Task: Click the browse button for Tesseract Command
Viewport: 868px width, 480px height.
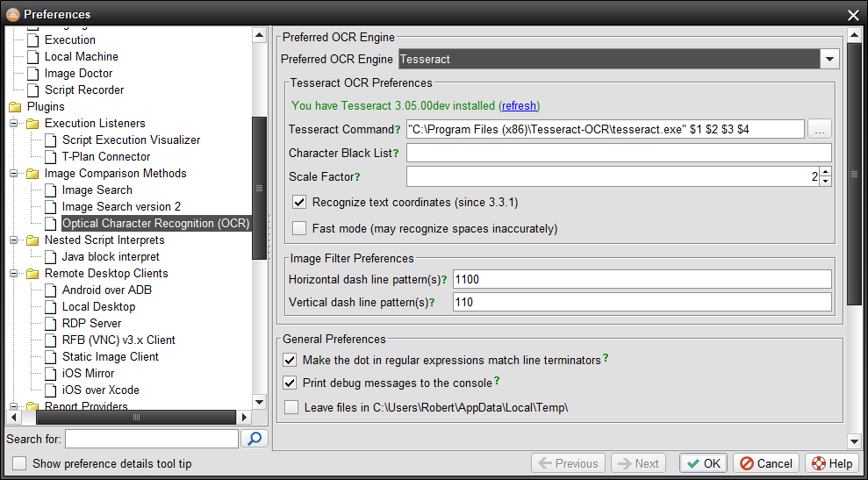Action: coord(819,129)
